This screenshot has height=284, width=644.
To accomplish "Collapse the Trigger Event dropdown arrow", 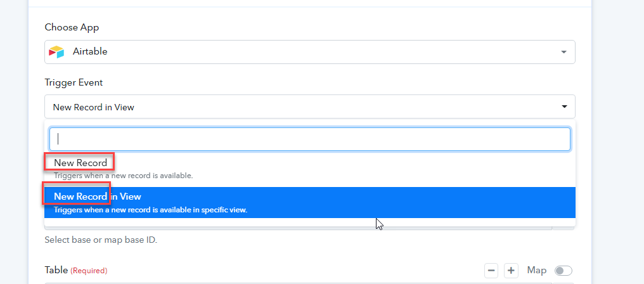I will coord(564,107).
